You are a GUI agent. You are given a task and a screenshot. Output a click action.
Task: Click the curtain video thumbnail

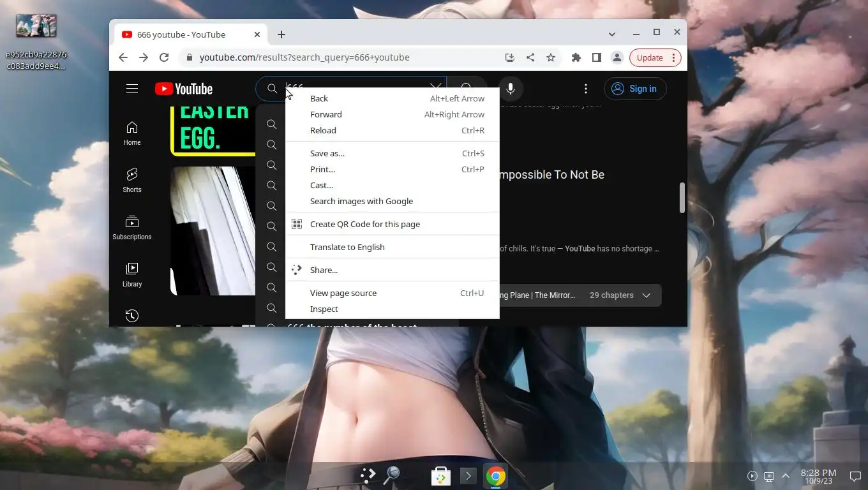coord(213,231)
